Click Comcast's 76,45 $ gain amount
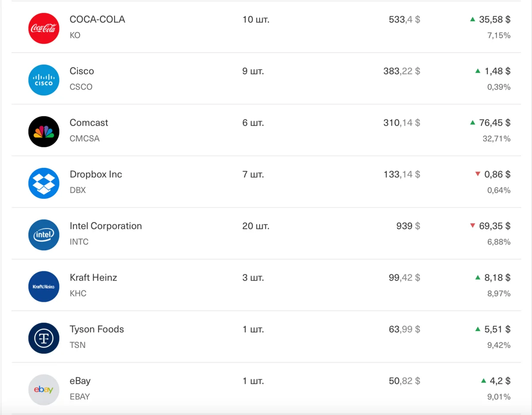This screenshot has width=532, height=415. [494, 123]
